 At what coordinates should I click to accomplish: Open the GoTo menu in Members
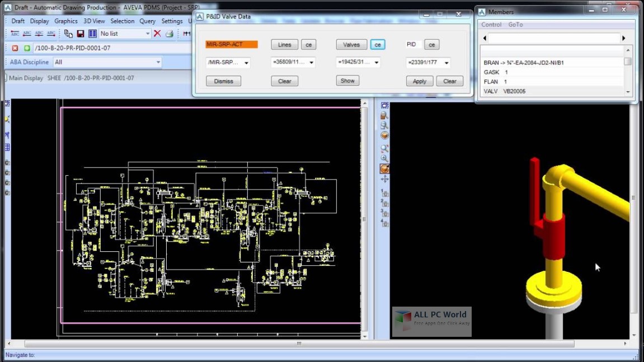click(x=515, y=25)
